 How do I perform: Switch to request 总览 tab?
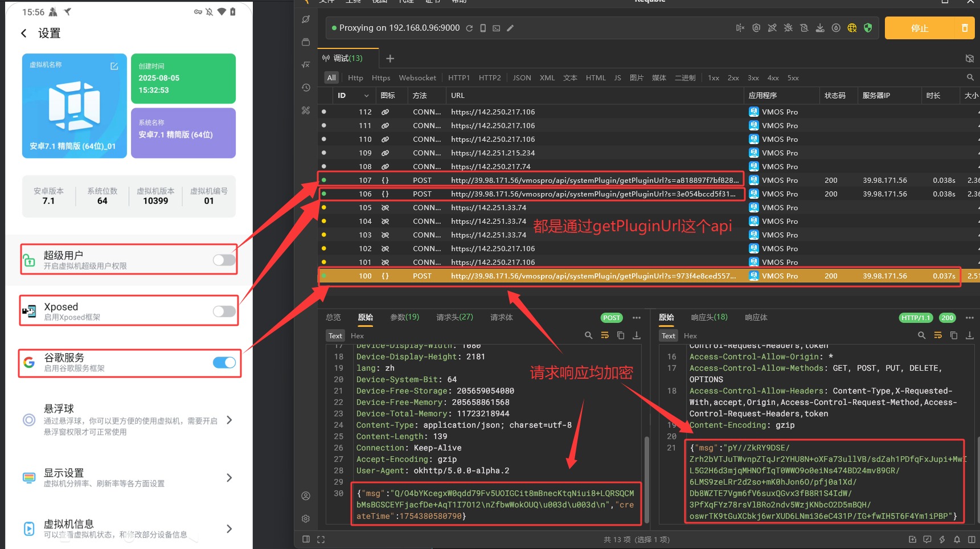click(333, 318)
